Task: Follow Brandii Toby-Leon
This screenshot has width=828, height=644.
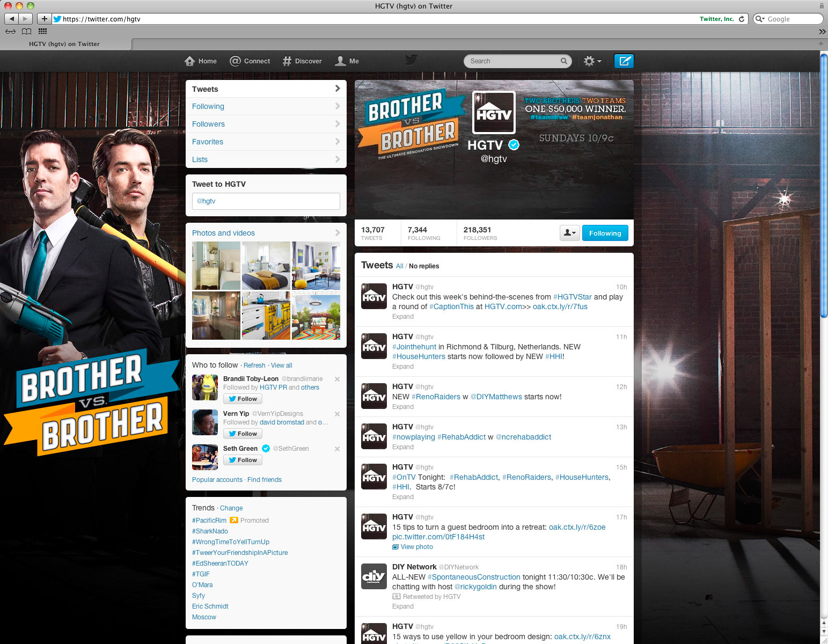Action: (243, 399)
